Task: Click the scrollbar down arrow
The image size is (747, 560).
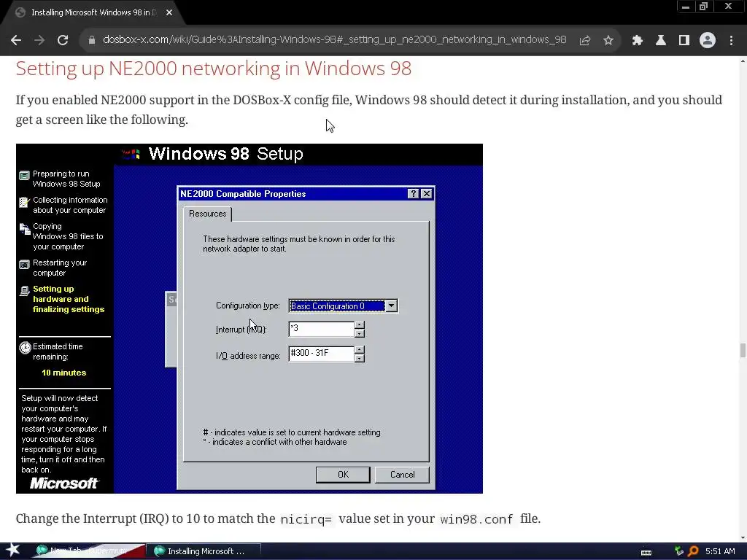Action: pyautogui.click(x=743, y=538)
